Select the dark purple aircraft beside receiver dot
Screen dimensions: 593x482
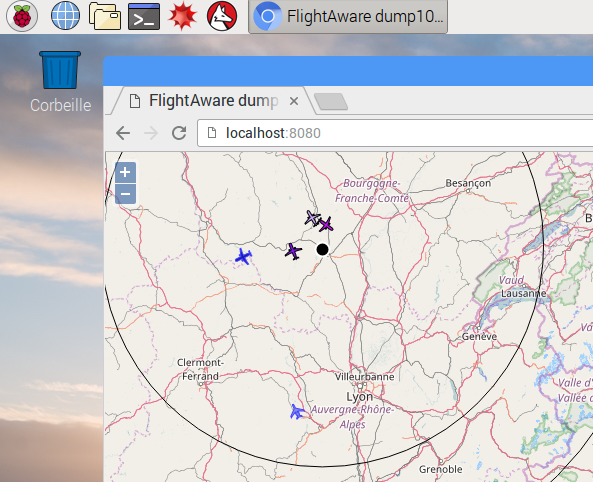coord(293,251)
